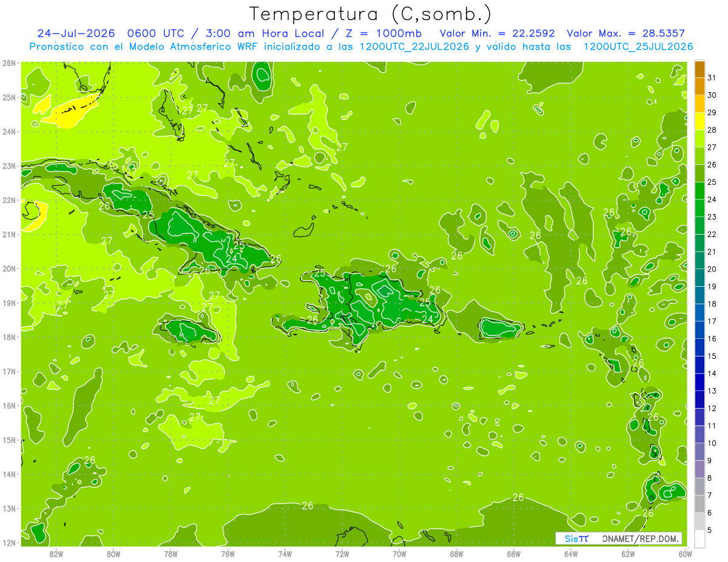Click the 78W longitude axis label
The height and width of the screenshot is (562, 728).
[170, 553]
